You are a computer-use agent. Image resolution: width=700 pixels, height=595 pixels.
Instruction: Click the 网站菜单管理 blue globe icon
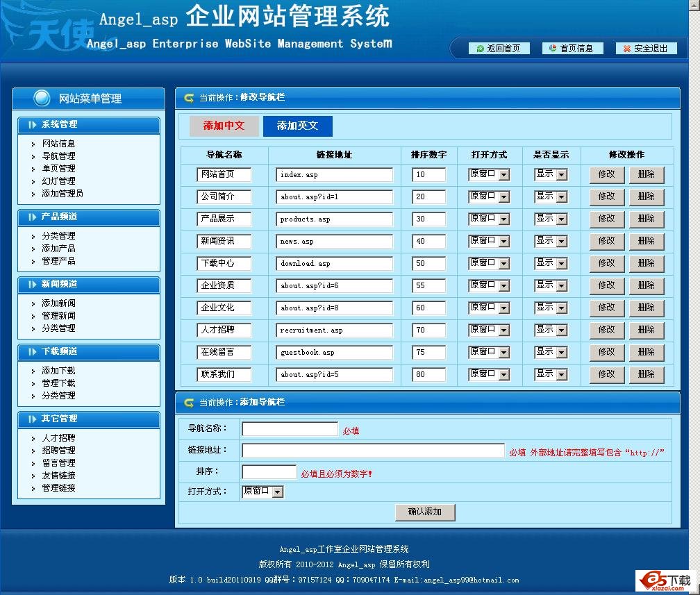[42, 98]
